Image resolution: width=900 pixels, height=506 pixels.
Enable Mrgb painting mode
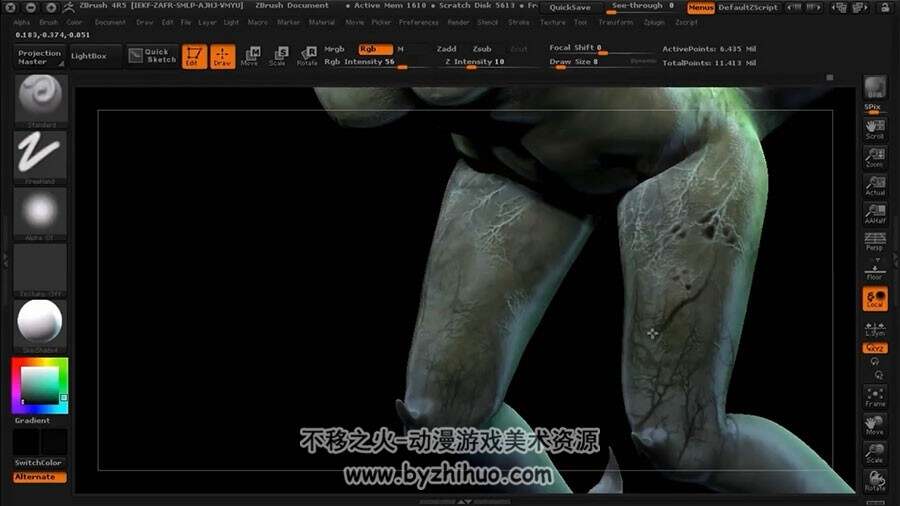click(335, 49)
